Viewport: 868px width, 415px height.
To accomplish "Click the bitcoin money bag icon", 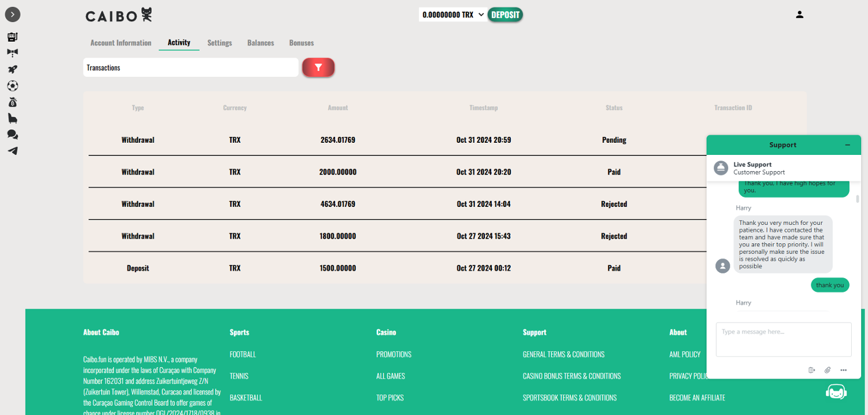I will coord(12,102).
